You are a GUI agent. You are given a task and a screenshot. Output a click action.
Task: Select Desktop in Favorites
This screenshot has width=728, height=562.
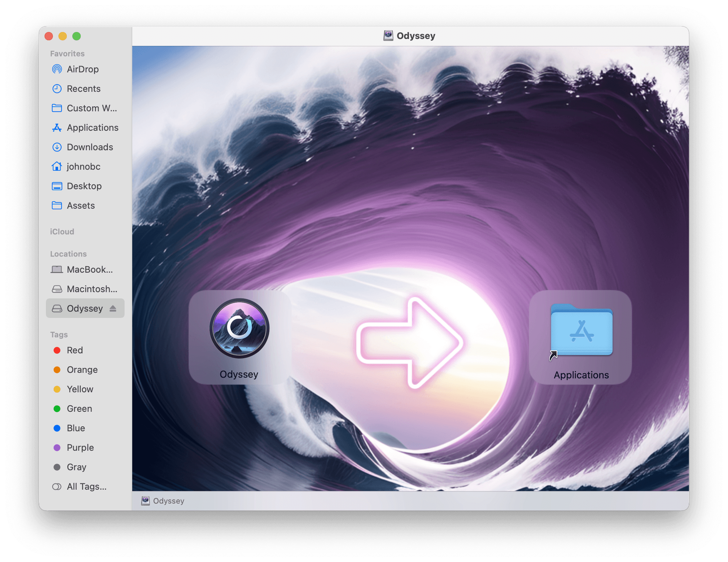point(84,186)
